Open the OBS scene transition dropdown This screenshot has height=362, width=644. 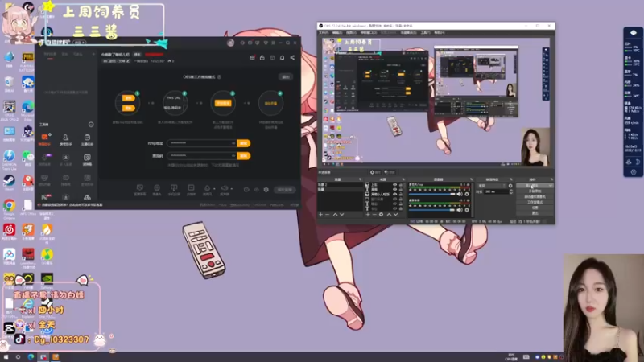coord(493,186)
